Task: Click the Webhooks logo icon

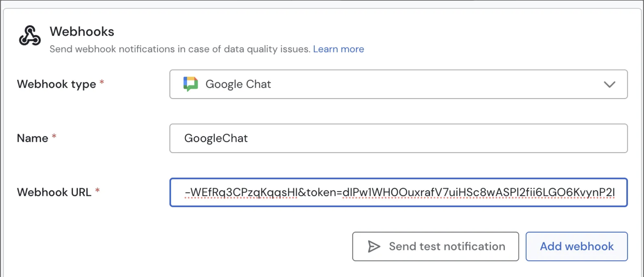Action: (30, 36)
